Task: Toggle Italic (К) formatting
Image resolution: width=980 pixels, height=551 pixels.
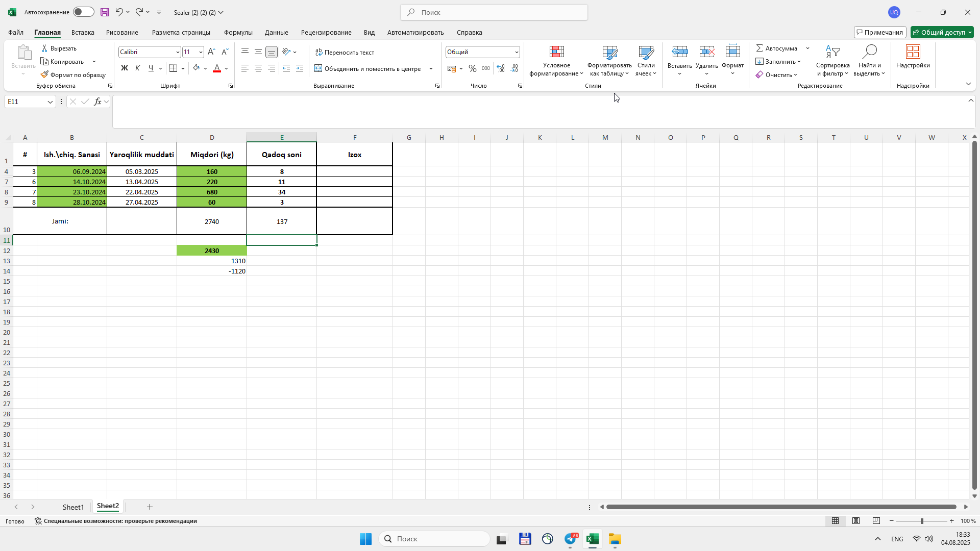Action: [x=137, y=68]
